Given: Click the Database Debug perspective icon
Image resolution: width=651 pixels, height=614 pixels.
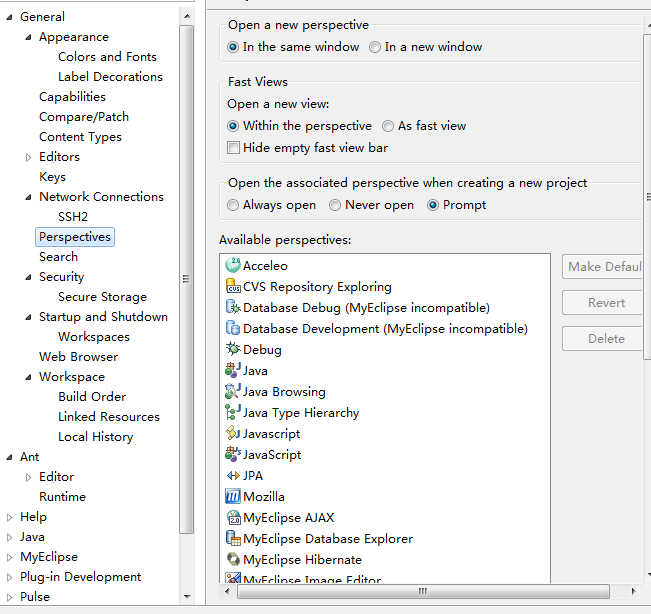Looking at the screenshot, I should pyautogui.click(x=233, y=307).
